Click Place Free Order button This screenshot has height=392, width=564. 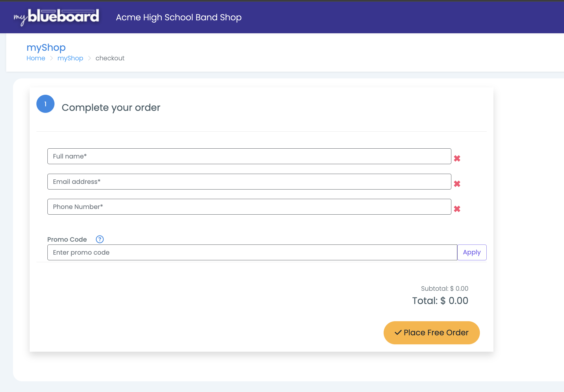coord(432,333)
